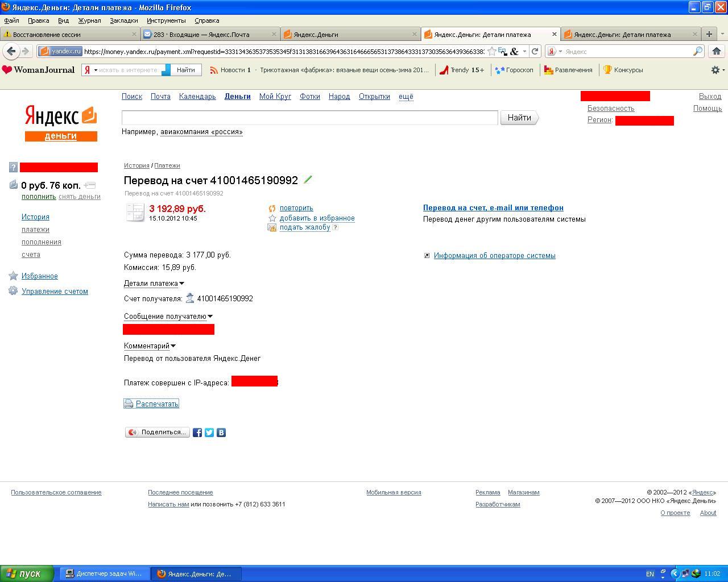Click the Найти button next to Yandex search
This screenshot has height=582, width=728.
point(519,118)
